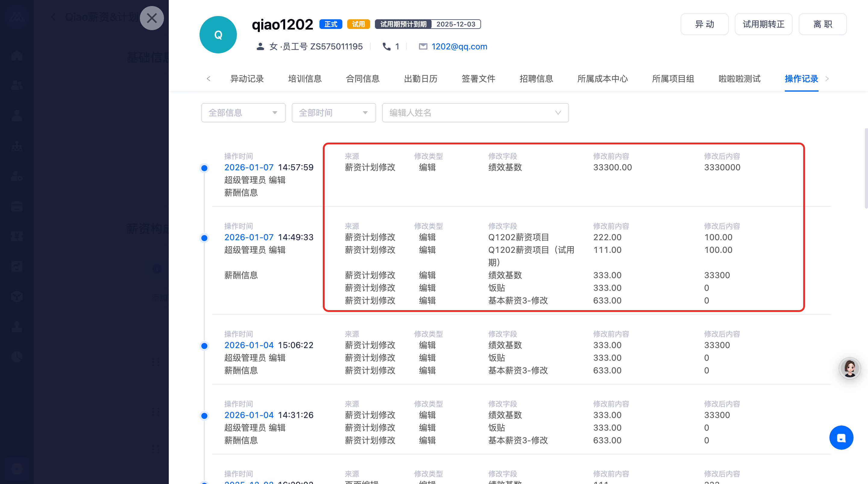This screenshot has width=868, height=484.
Task: Close the employee detail drawer
Action: click(152, 18)
